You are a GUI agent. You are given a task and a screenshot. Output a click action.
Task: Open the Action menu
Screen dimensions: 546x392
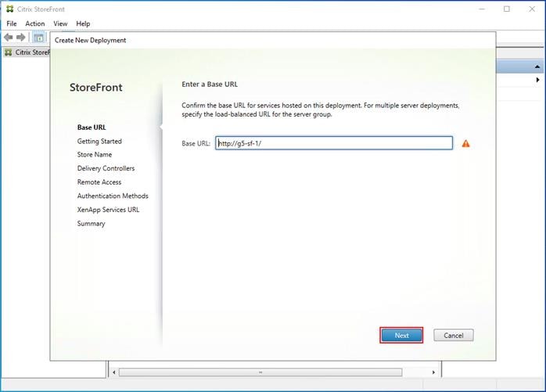point(35,23)
